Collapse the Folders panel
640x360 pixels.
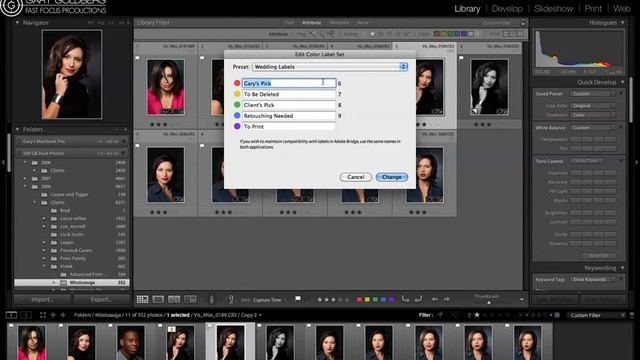18,129
